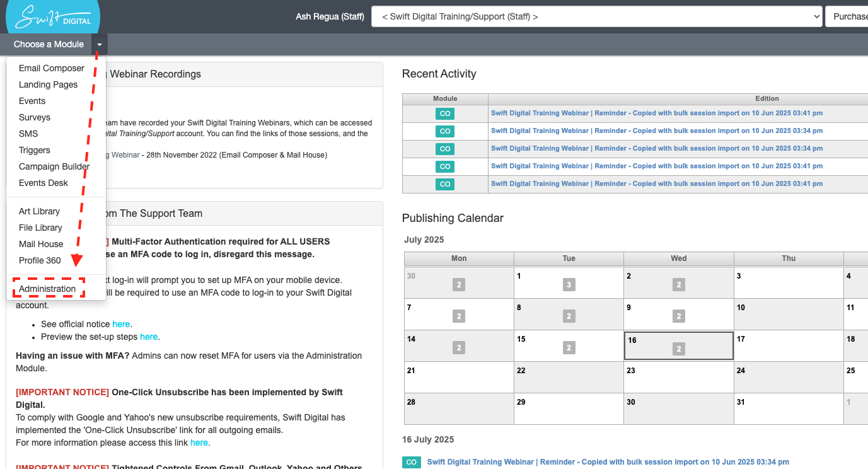Click the Tue column header in the calendar

click(569, 258)
